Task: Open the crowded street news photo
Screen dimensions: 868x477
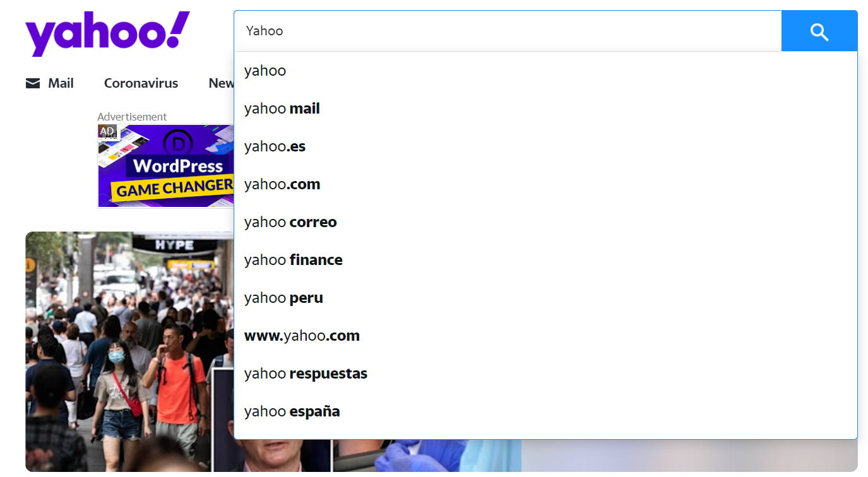Action: (x=126, y=347)
